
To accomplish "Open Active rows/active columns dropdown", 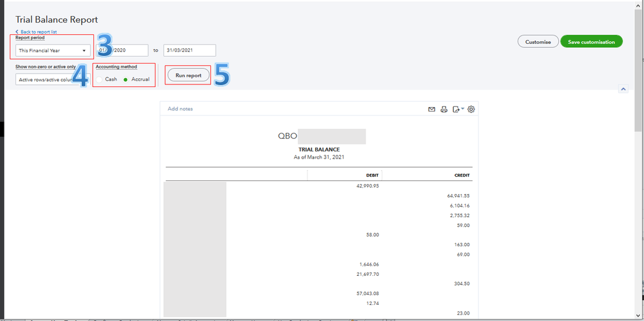I will coord(53,79).
